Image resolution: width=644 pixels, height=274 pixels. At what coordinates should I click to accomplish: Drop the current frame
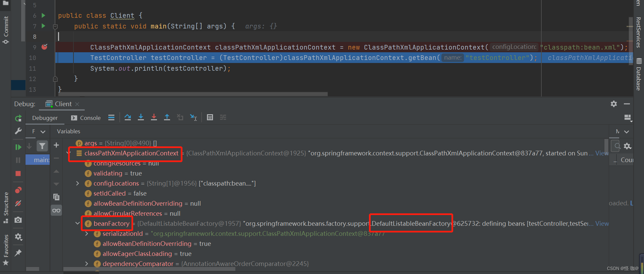click(x=180, y=117)
